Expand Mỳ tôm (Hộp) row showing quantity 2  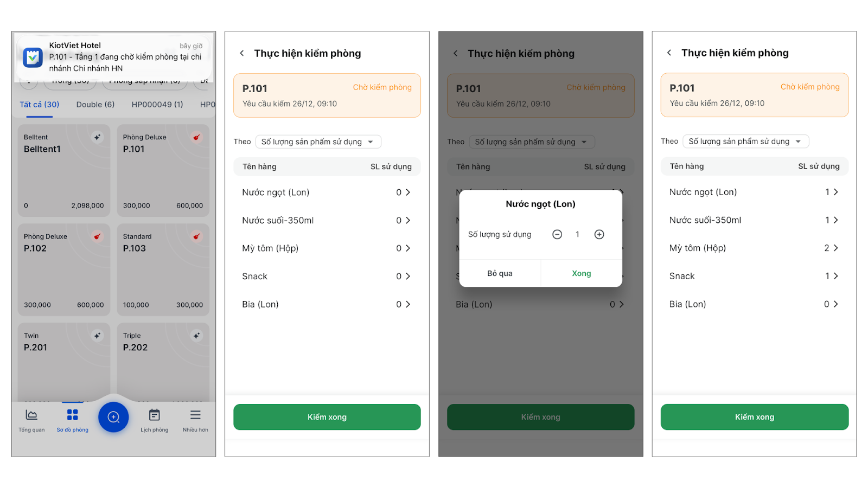point(835,248)
